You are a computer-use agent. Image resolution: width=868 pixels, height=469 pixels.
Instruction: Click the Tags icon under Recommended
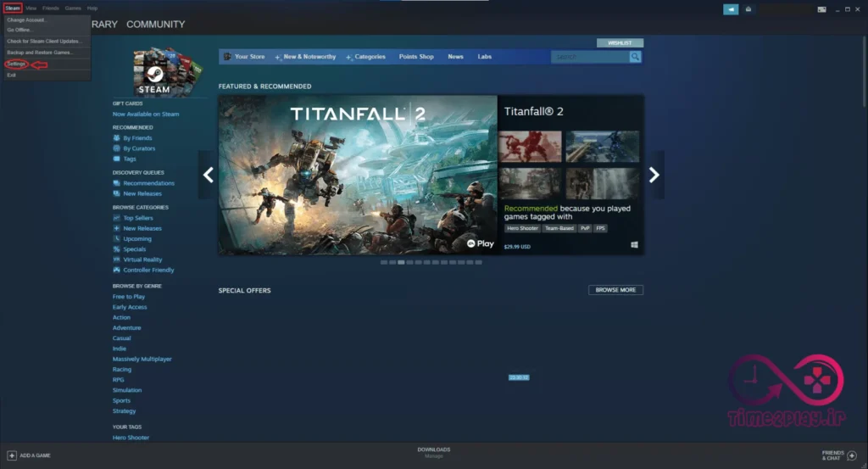tap(116, 159)
